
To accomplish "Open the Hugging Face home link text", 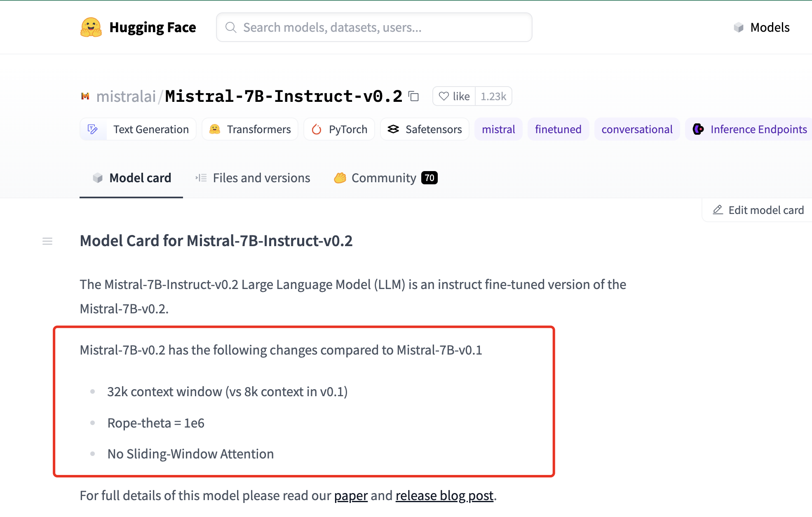I will (x=153, y=27).
